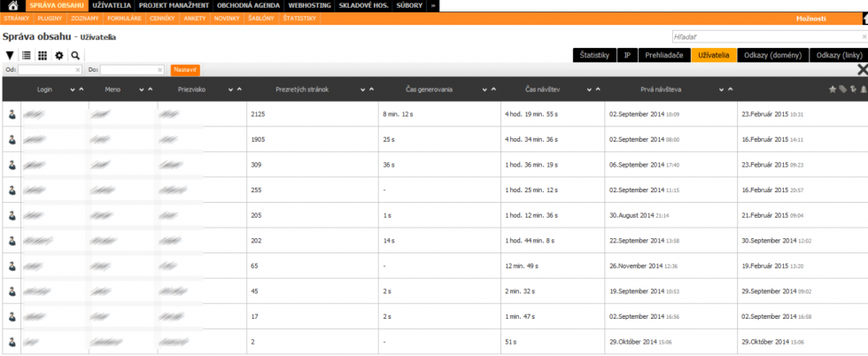Screen dimensions: 868x356
Task: Click the star icon in table header
Action: pos(832,89)
